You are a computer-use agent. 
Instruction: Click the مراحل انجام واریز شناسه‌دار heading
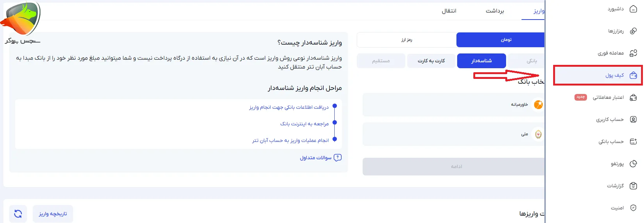coord(305,88)
